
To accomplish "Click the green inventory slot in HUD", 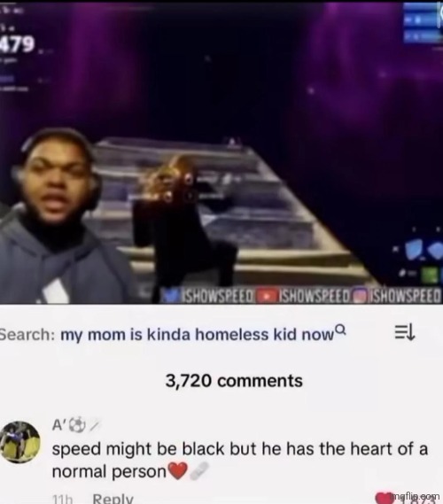I will pyautogui.click(x=431, y=275).
